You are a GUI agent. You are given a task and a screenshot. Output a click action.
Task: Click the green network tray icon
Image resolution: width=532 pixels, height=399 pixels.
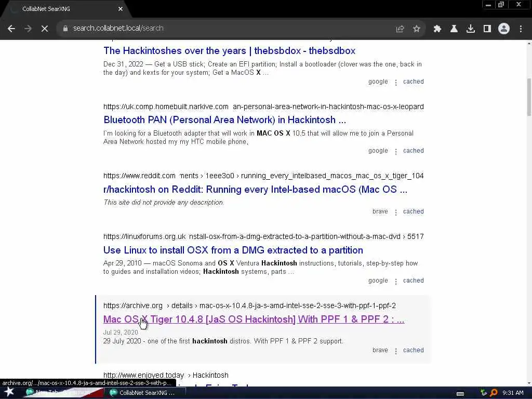(484, 393)
